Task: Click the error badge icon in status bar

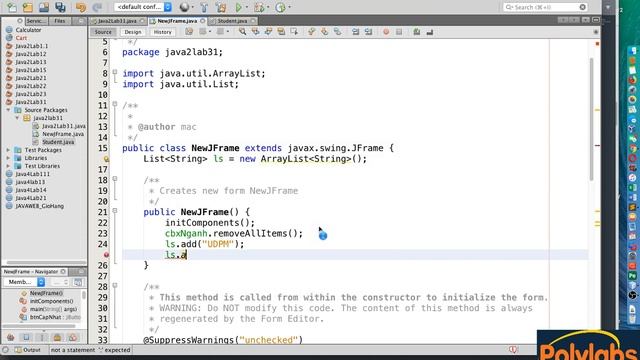Action: pos(513,350)
